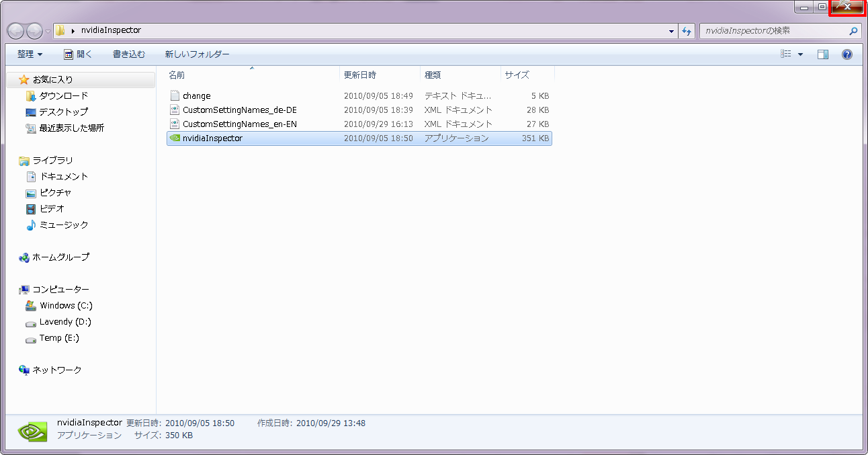Select the nvidiaInspector application file icon
The image size is (868, 455).
(175, 138)
